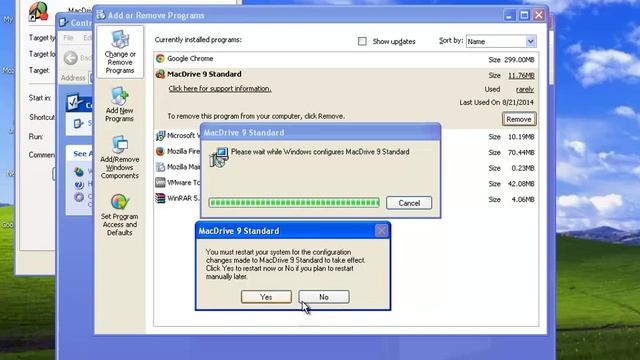
Task: Click the Microsoft program icon in list
Action: pyautogui.click(x=160, y=136)
